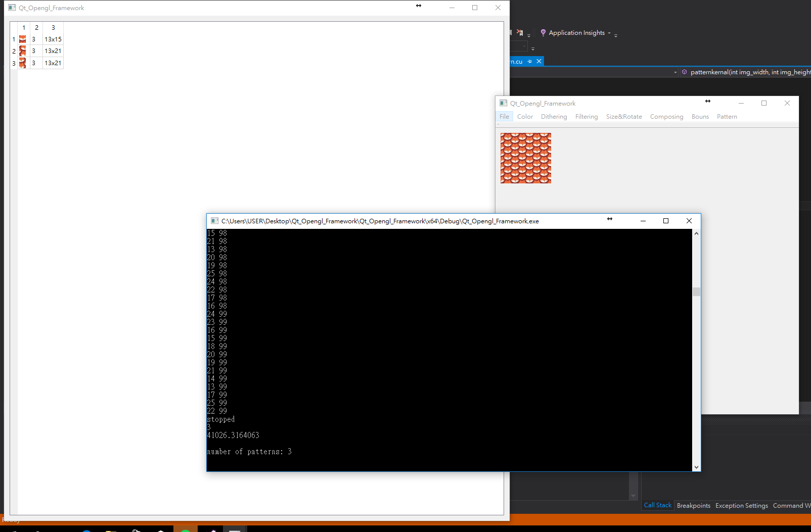Click the image window title bar icon
Screen dimensions: 811x532
[503, 103]
